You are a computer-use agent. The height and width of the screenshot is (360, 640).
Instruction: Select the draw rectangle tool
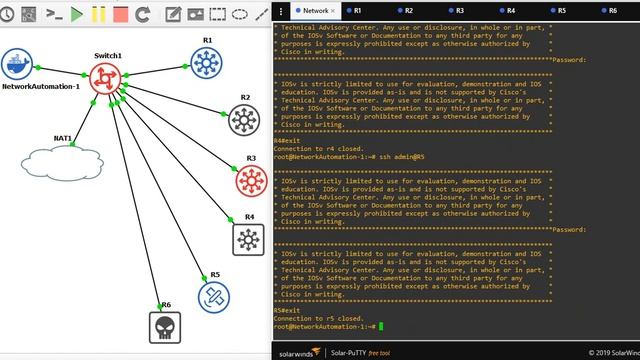coord(218,15)
